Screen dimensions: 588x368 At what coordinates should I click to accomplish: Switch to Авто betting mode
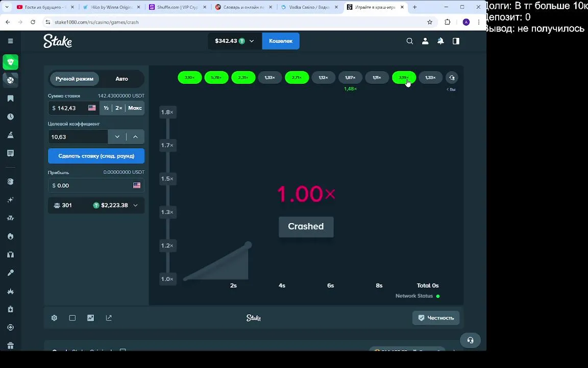pos(121,79)
